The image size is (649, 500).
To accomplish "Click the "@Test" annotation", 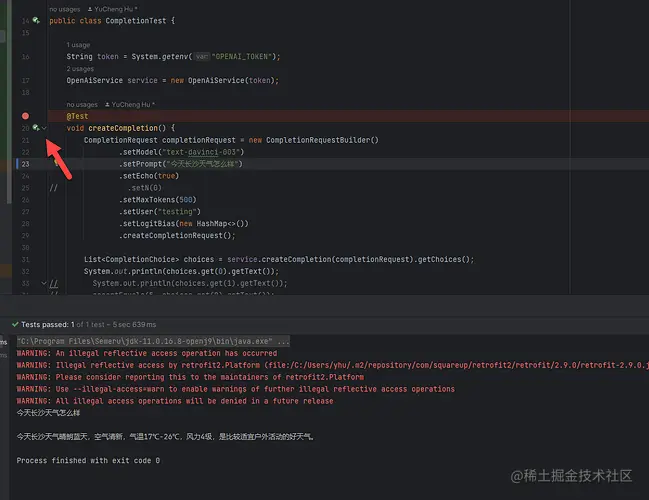I will (77, 116).
